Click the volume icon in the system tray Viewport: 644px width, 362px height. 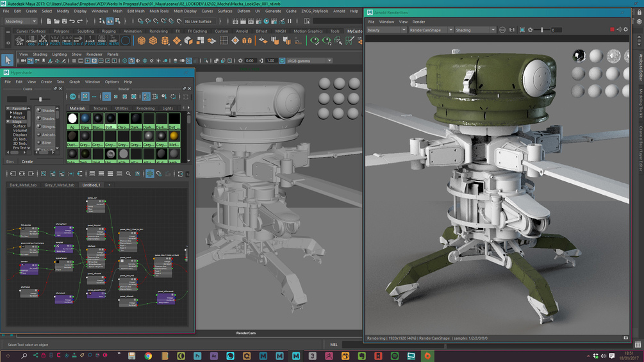coord(604,356)
